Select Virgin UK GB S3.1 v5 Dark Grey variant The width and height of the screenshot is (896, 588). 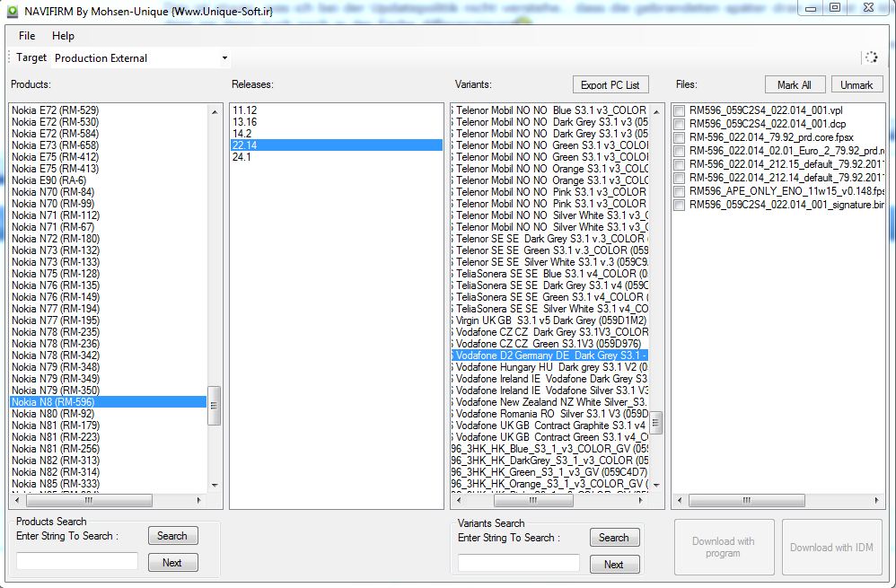pyautogui.click(x=549, y=320)
